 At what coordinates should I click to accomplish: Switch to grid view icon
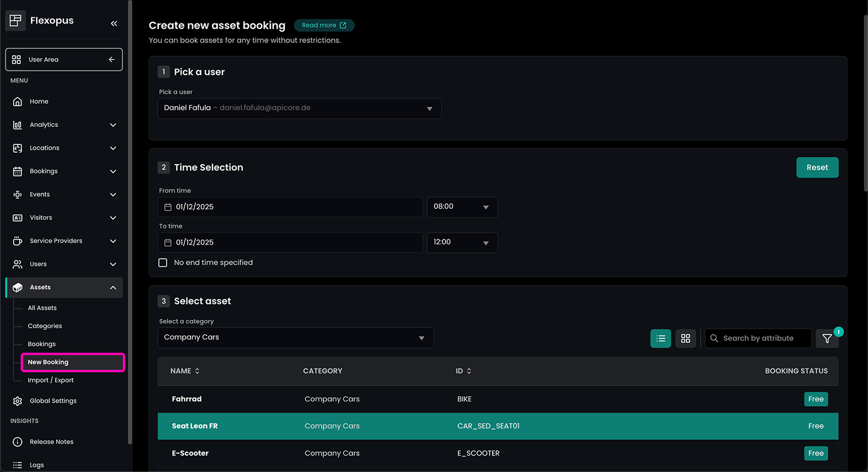click(x=685, y=338)
